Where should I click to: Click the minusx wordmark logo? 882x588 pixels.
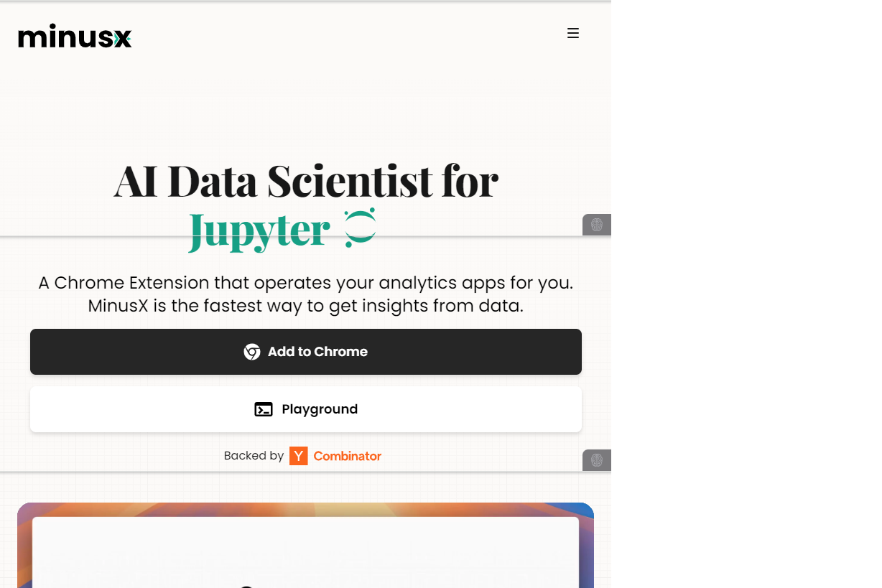coord(75,37)
